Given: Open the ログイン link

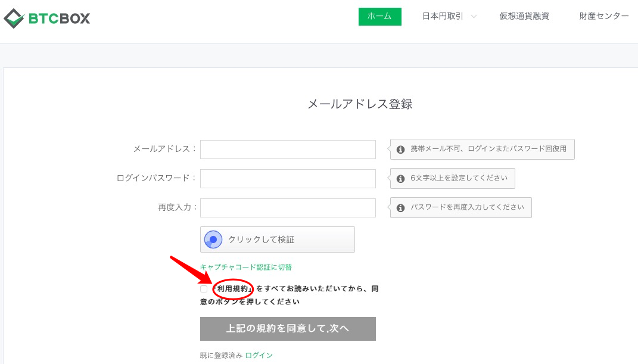Looking at the screenshot, I should [259, 355].
